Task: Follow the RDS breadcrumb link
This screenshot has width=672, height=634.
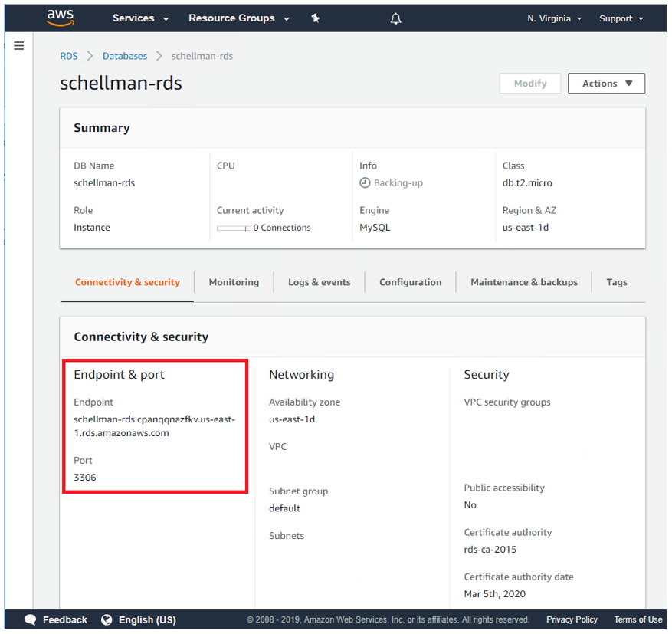Action: pyautogui.click(x=69, y=56)
